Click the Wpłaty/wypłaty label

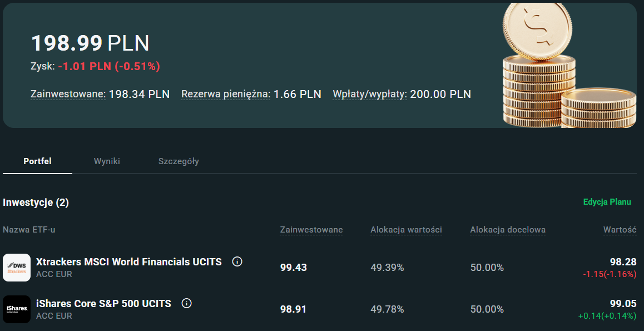pos(369,94)
